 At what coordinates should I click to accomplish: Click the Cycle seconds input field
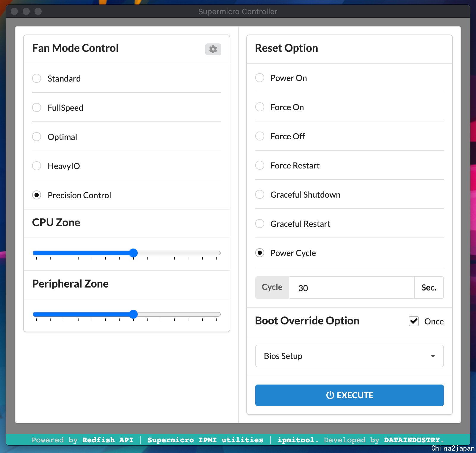coord(352,288)
